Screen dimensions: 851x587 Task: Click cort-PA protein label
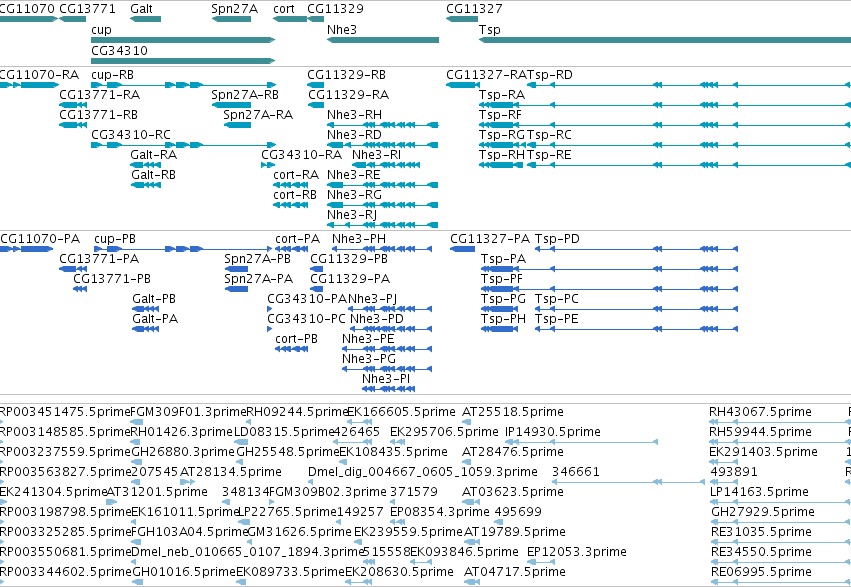coord(297,239)
